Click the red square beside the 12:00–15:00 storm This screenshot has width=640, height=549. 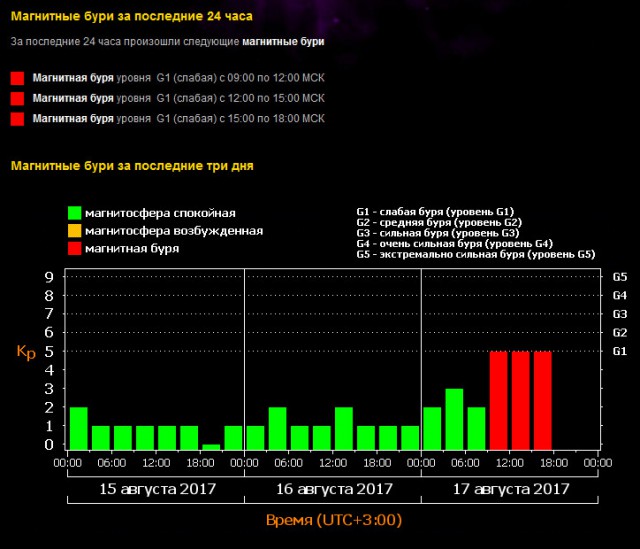click(16, 98)
